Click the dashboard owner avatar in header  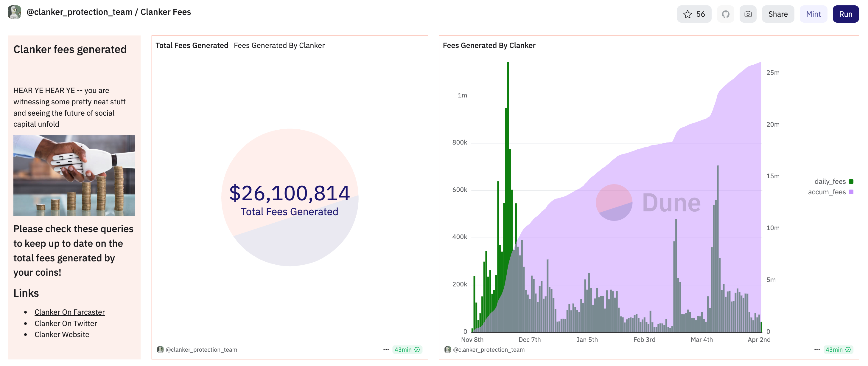tap(15, 12)
